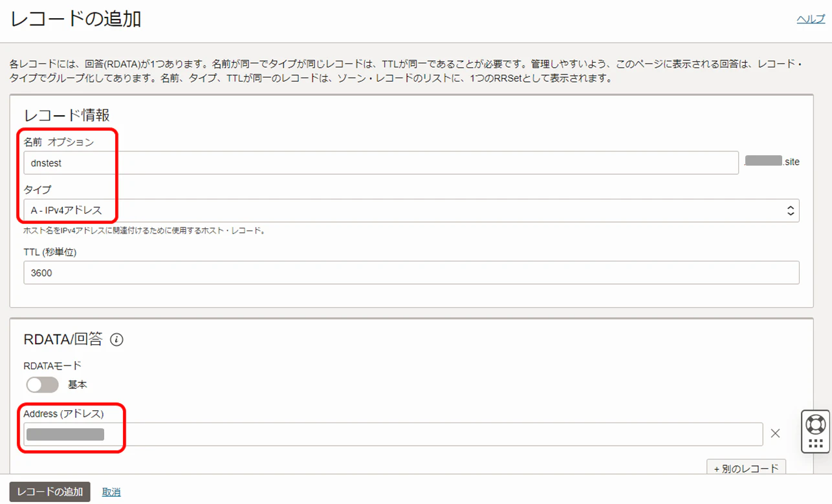Remove the address answer with the × icon

coord(776,433)
